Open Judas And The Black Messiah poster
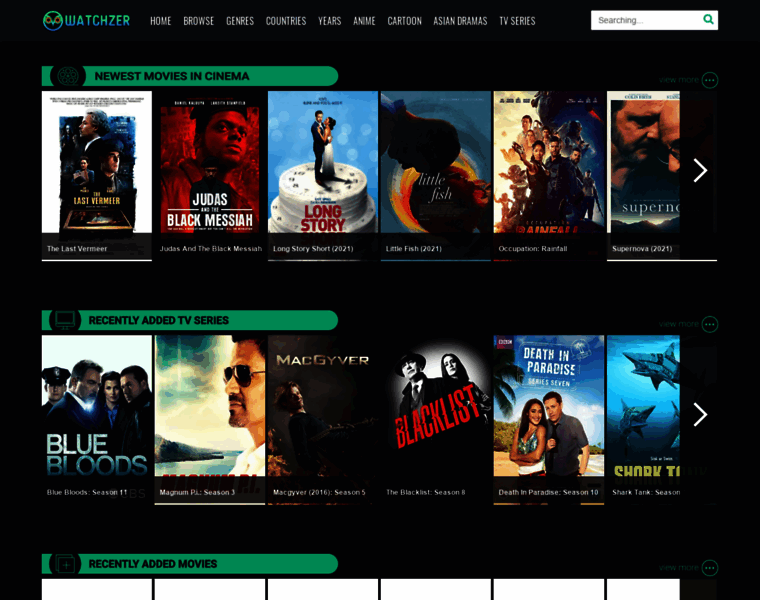This screenshot has width=760, height=600. pos(210,175)
